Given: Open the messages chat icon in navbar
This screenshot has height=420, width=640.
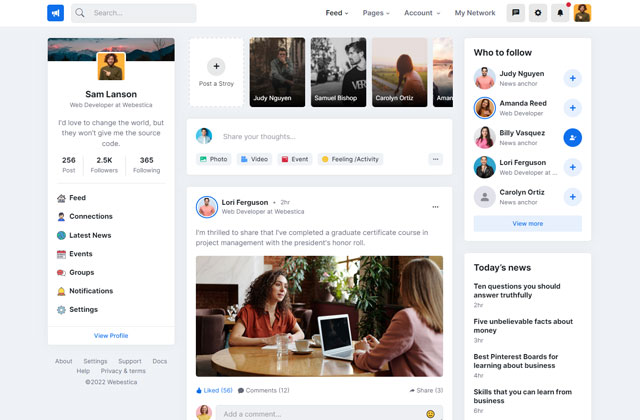Looking at the screenshot, I should (515, 13).
